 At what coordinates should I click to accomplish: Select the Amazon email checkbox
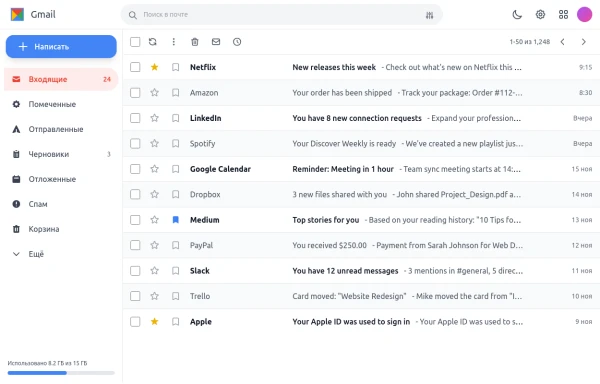[x=135, y=93]
